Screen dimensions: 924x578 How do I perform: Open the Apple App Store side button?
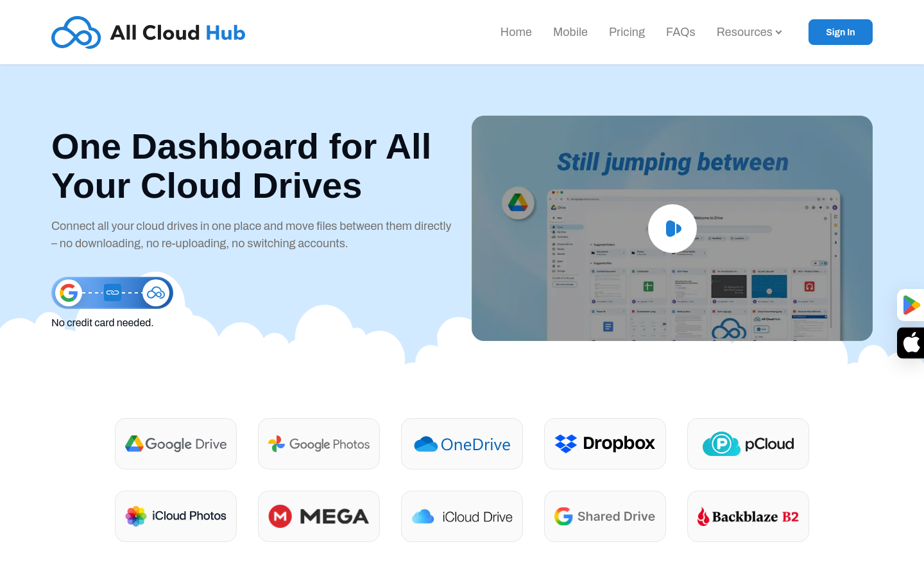(x=911, y=343)
